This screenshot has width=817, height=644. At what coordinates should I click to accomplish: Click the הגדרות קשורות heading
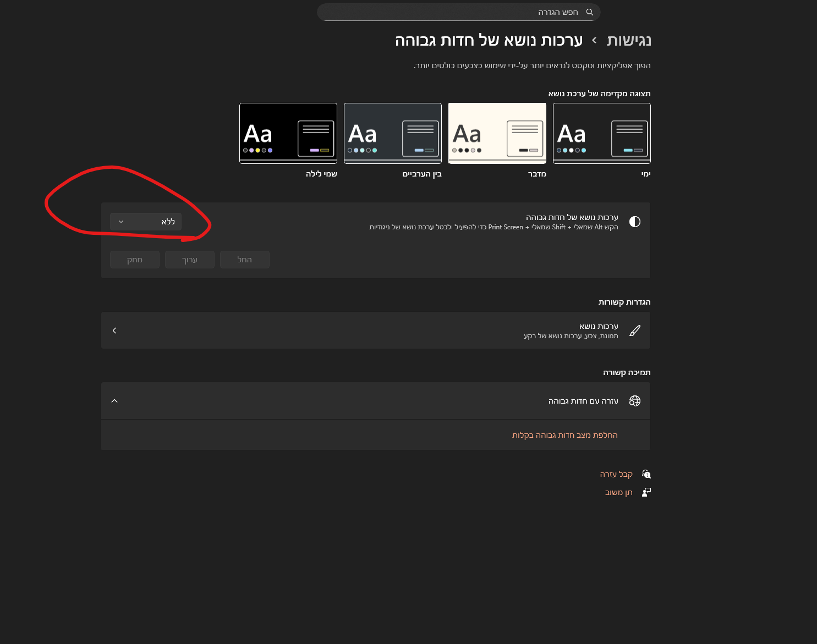coord(624,302)
